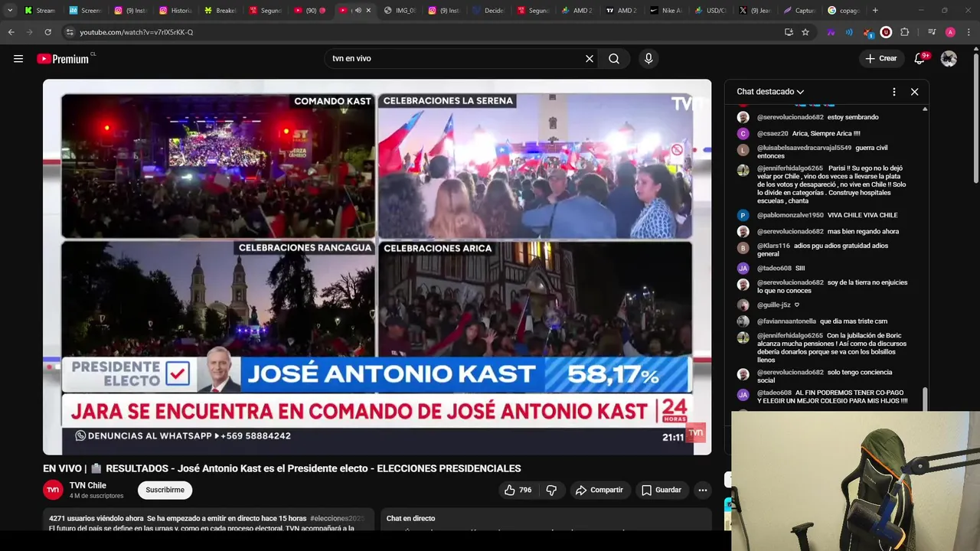980x551 pixels.
Task: Switch to the Stream tab
Action: [40, 11]
